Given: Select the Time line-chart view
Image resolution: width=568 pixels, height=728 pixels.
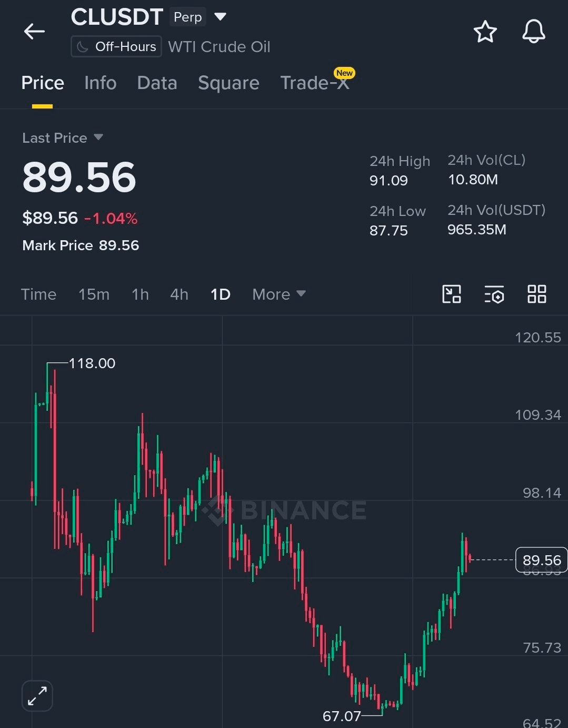Looking at the screenshot, I should coord(38,294).
